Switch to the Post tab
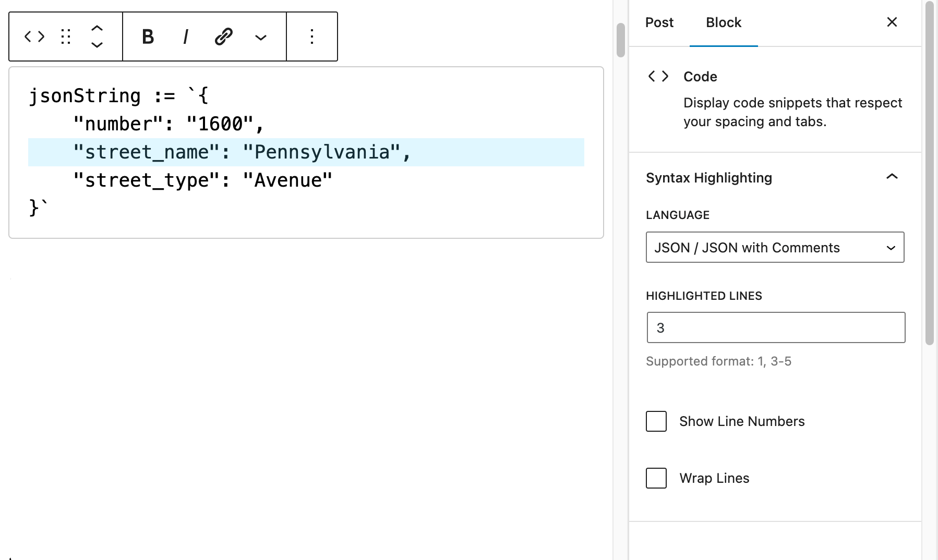Screen dimensions: 938x560 (x=659, y=22)
